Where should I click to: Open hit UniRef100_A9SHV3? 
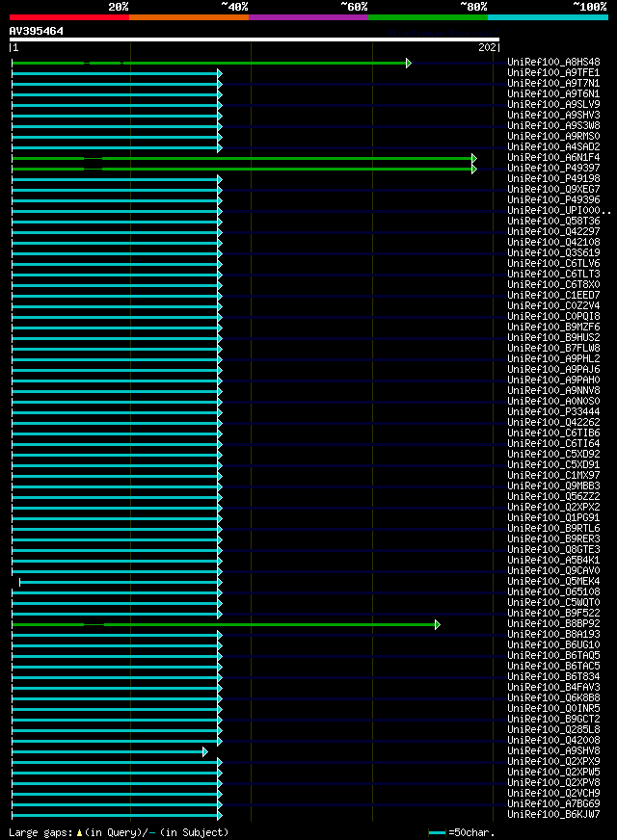coord(553,116)
